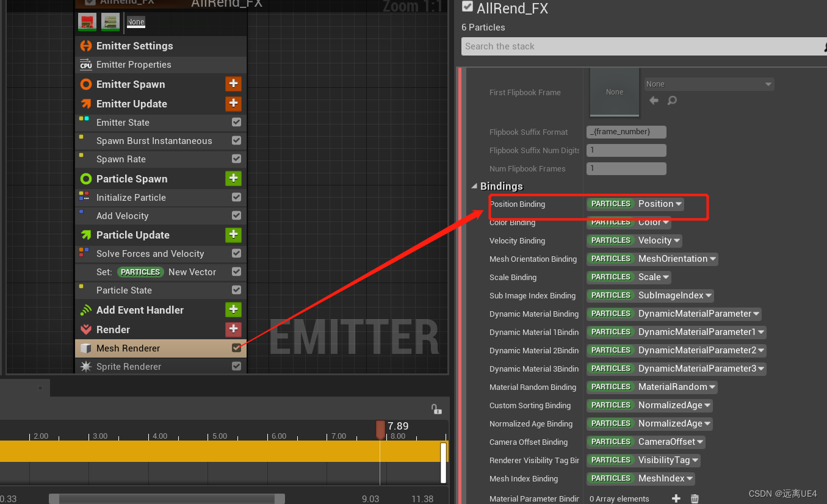Click the use-selected-asset arrow under First Flipbook Frame
This screenshot has width=827, height=504.
tap(654, 101)
